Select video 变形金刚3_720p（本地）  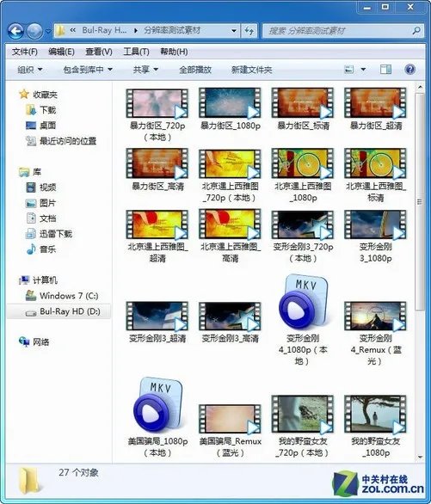click(x=303, y=236)
